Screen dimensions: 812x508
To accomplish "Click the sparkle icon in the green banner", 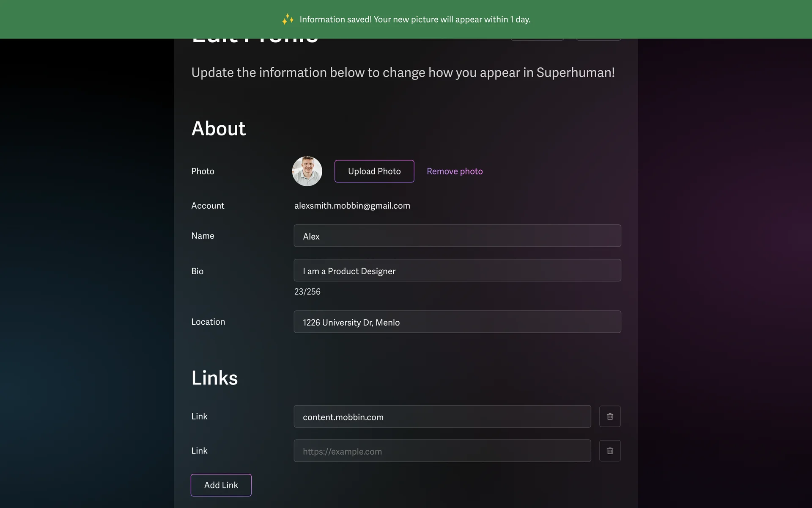I will coord(288,19).
